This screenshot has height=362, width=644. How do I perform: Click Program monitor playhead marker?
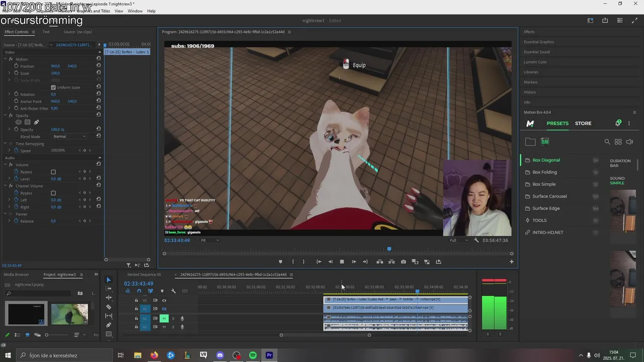click(x=389, y=249)
